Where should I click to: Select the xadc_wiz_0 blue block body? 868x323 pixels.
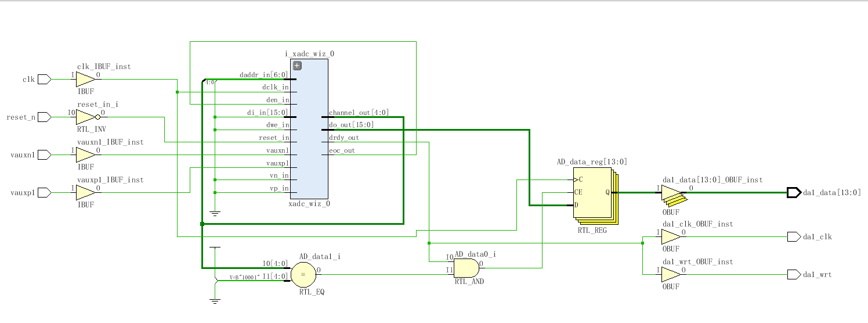point(308,128)
